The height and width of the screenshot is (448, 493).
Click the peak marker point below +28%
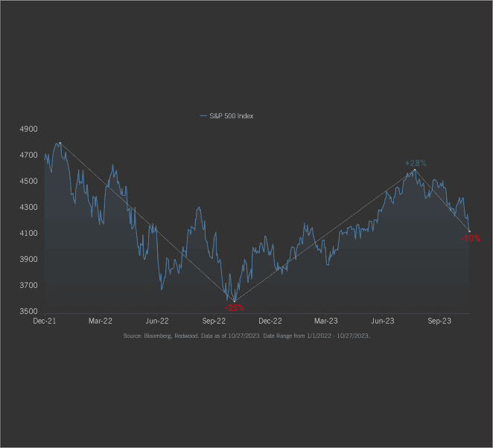coord(415,170)
